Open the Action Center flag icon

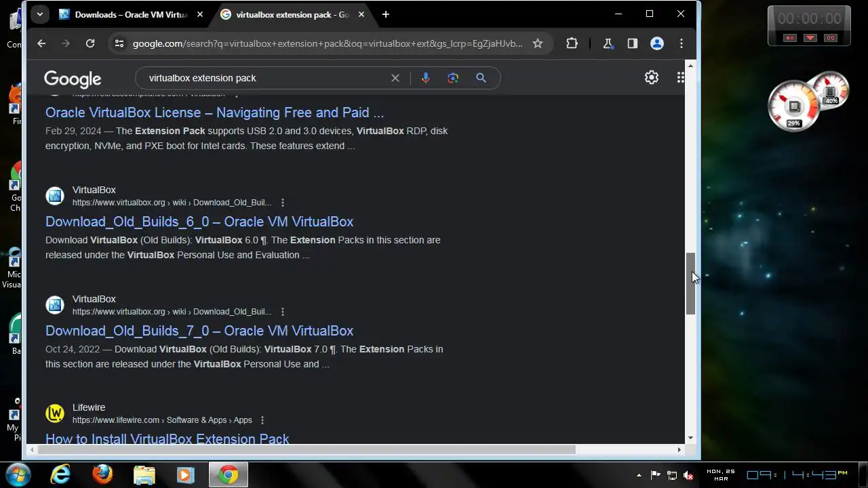coord(656,475)
